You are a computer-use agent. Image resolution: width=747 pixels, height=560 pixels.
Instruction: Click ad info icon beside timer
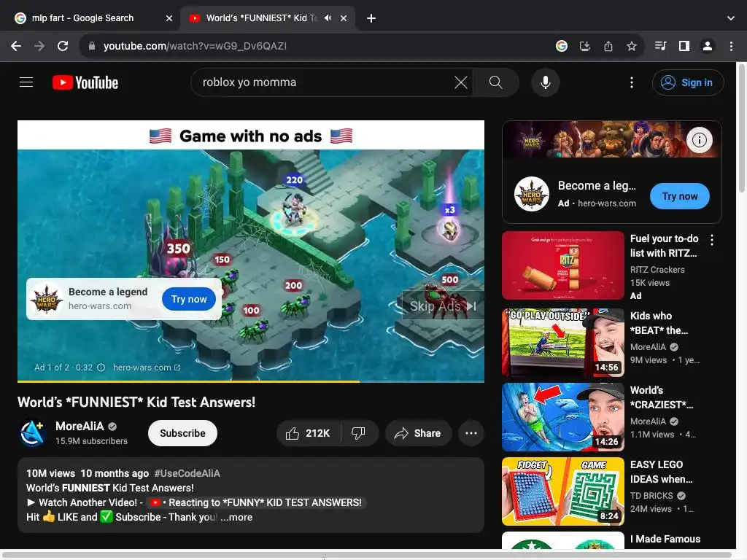(x=101, y=367)
